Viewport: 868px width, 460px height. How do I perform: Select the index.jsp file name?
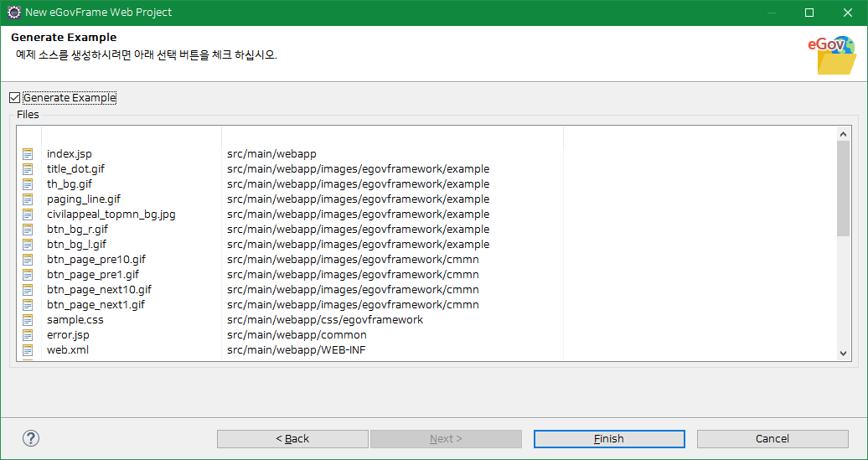pos(70,154)
